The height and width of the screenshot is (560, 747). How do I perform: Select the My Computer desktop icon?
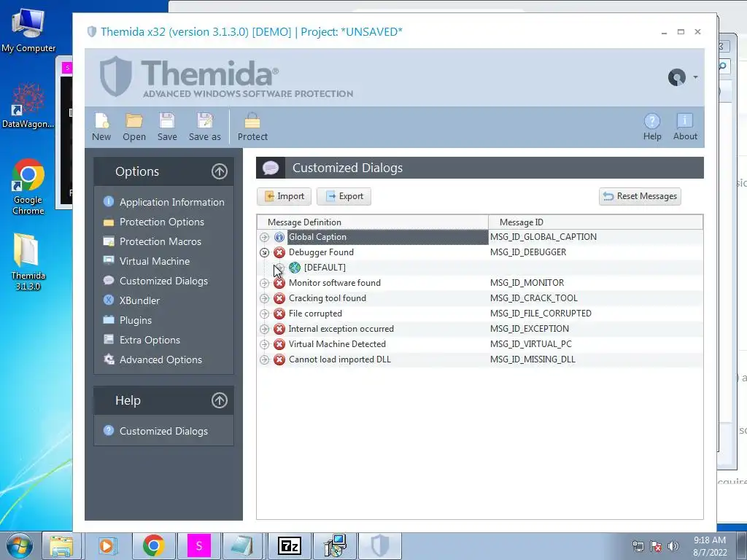[x=28, y=29]
